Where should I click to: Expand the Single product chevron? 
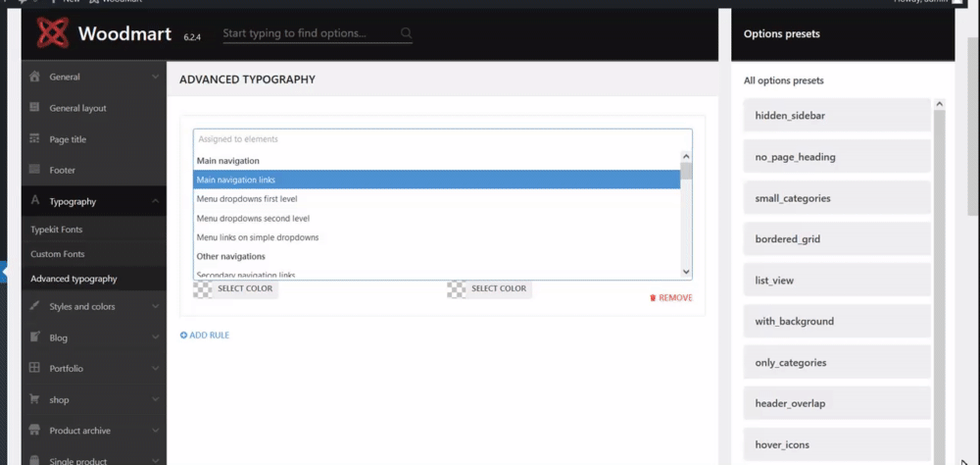pos(155,461)
